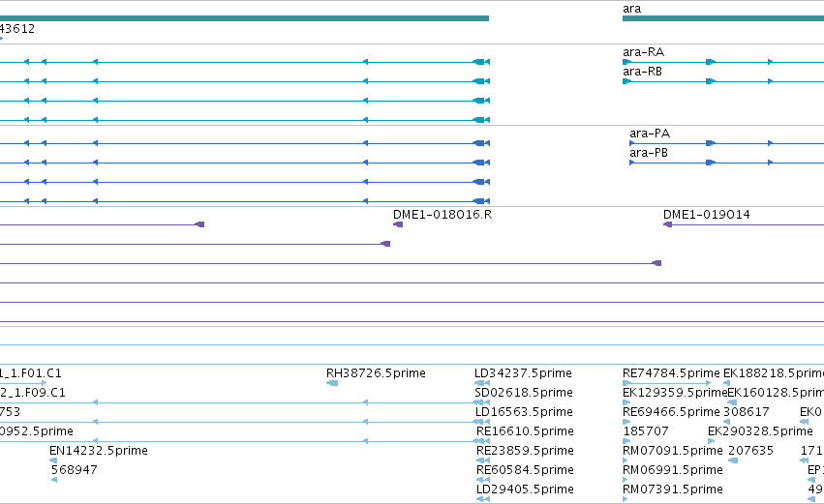Click the SD02618.5prime label
The width and height of the screenshot is (824, 504).
tap(524, 393)
